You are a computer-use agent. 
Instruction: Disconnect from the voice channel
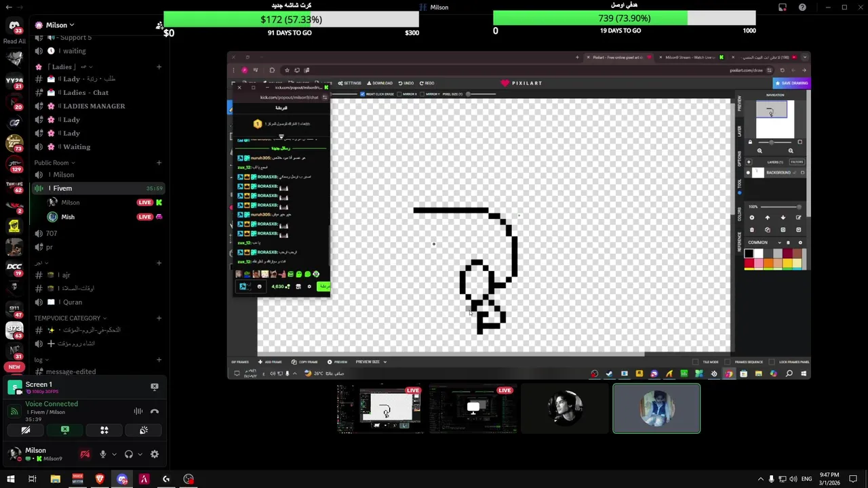155,411
